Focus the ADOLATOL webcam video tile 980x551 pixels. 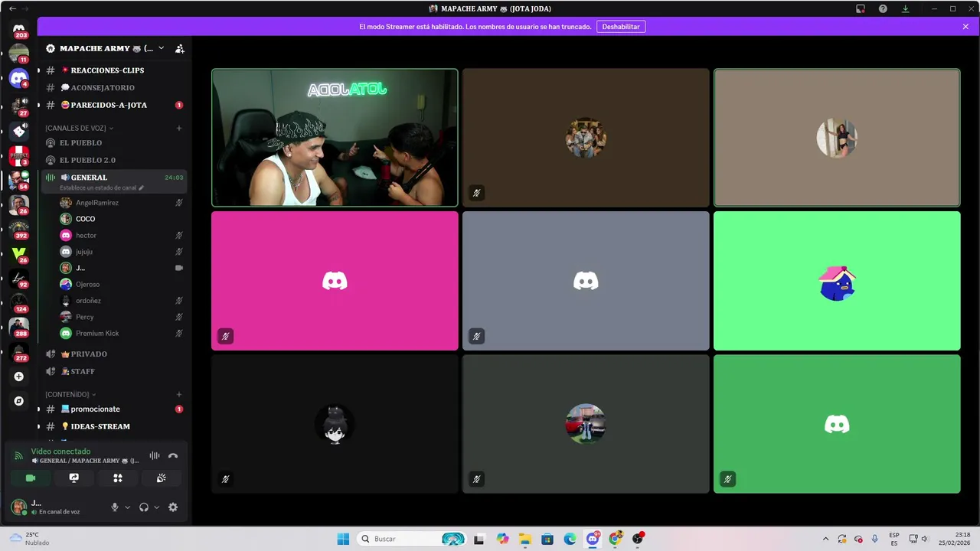click(335, 138)
